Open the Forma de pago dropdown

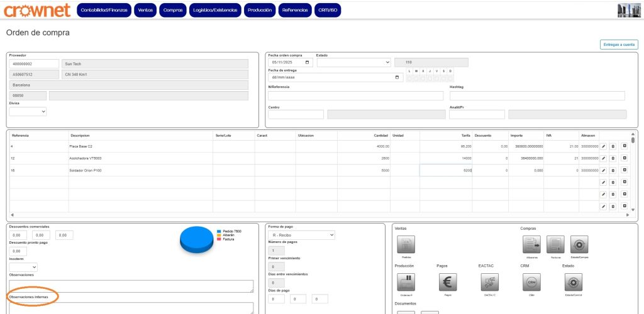point(301,235)
